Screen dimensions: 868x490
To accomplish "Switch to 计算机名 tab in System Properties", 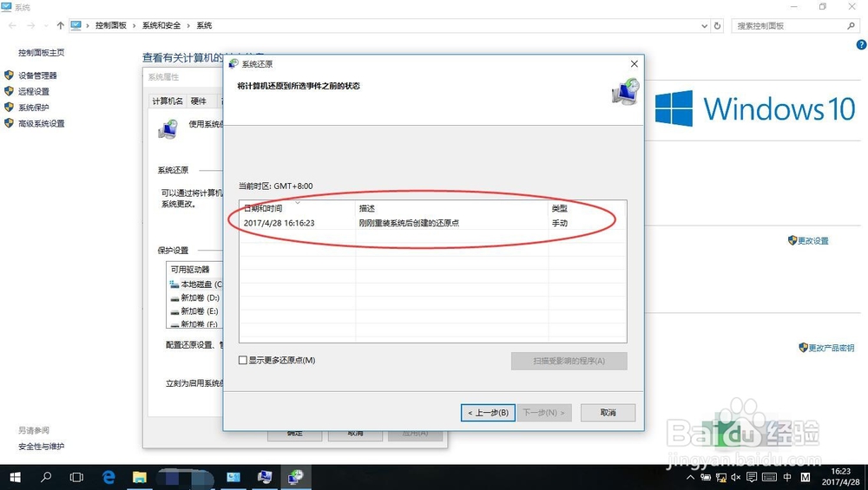I will click(168, 101).
